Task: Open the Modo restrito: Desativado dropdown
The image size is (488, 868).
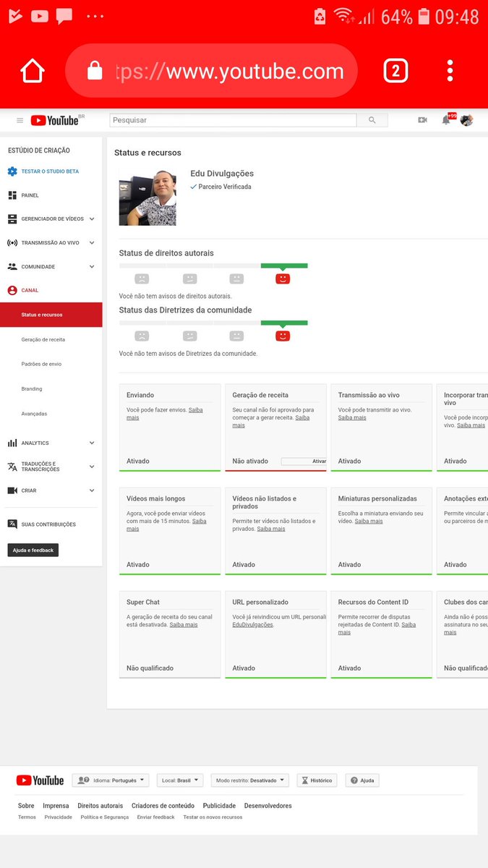Action: pos(250,780)
